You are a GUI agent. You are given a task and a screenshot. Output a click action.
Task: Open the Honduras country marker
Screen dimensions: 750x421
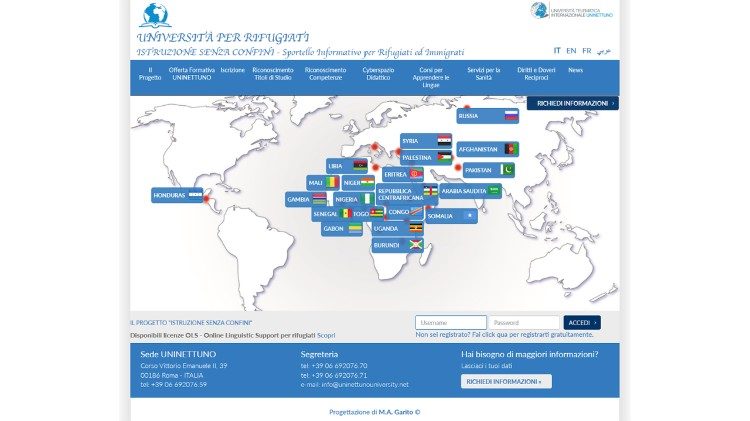(177, 195)
